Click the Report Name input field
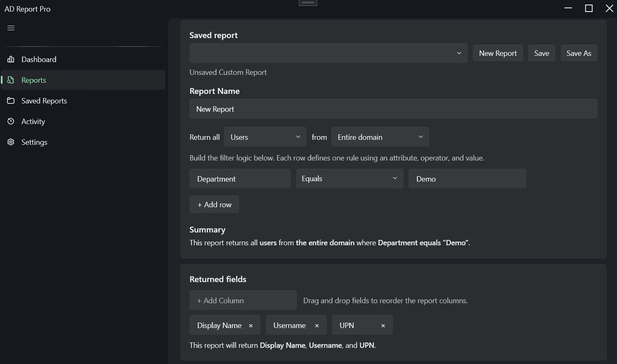This screenshot has width=617, height=364. coord(393,109)
